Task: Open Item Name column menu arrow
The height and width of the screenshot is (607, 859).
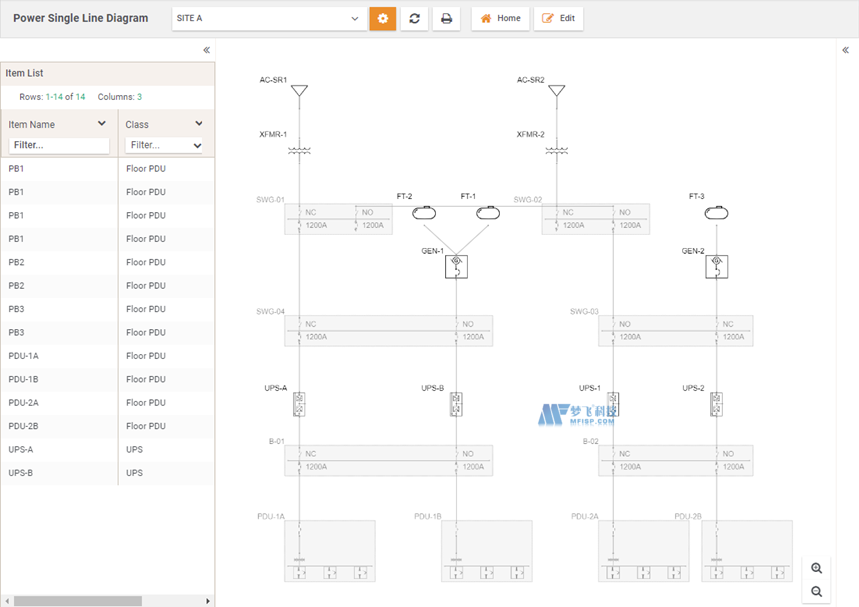Action: point(102,124)
